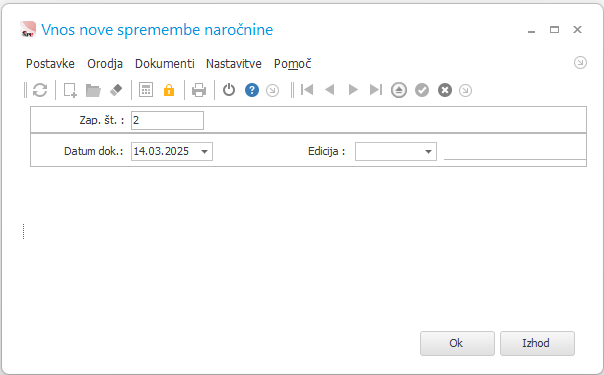Screen dimensions: 604x375
Task: Go to the first record
Action: [307, 90]
